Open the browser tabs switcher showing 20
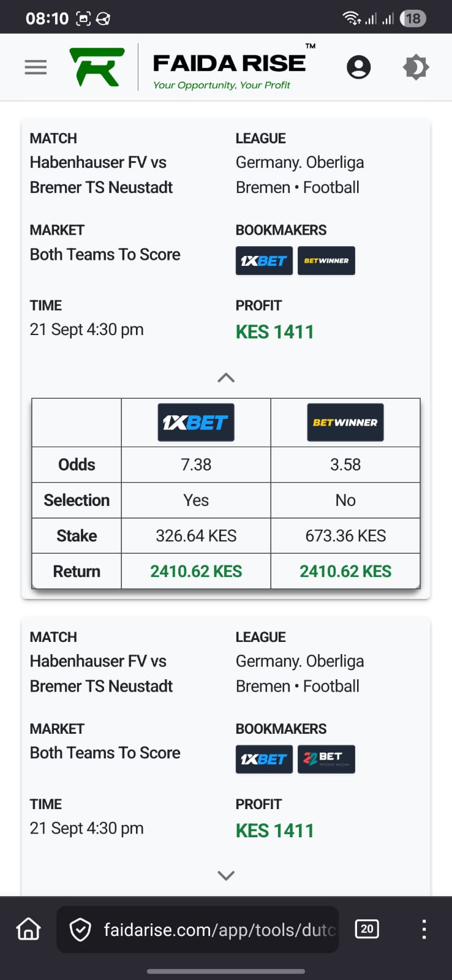The image size is (452, 980). point(367,929)
